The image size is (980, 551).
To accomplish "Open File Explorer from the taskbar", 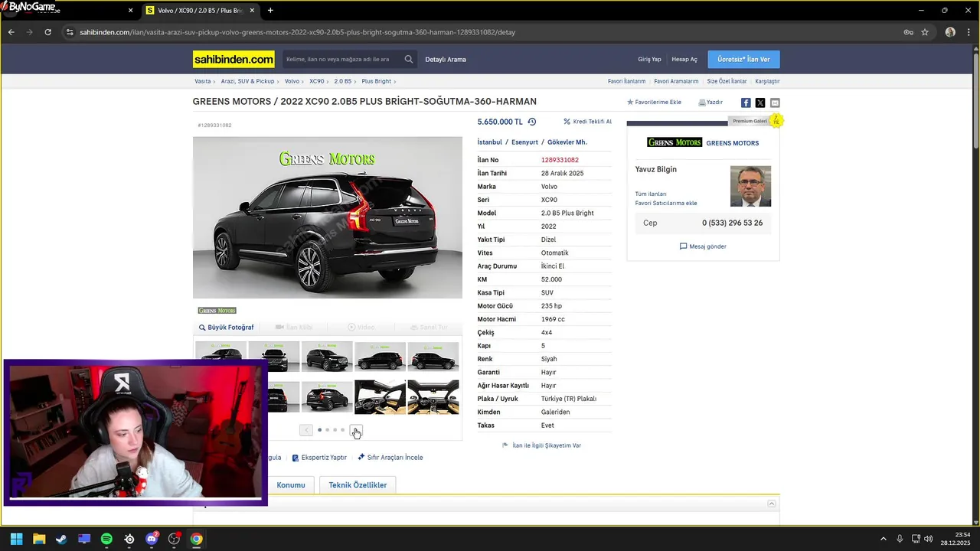I will tap(39, 539).
